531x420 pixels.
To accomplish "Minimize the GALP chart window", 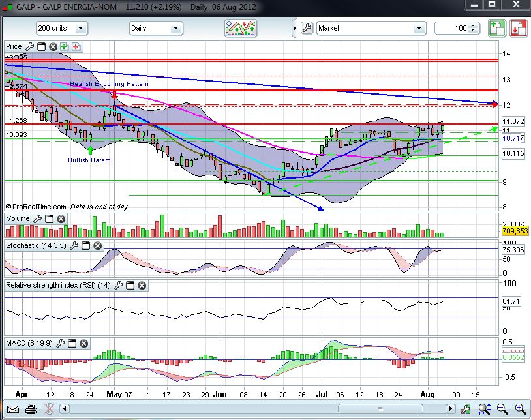I will (x=474, y=5).
